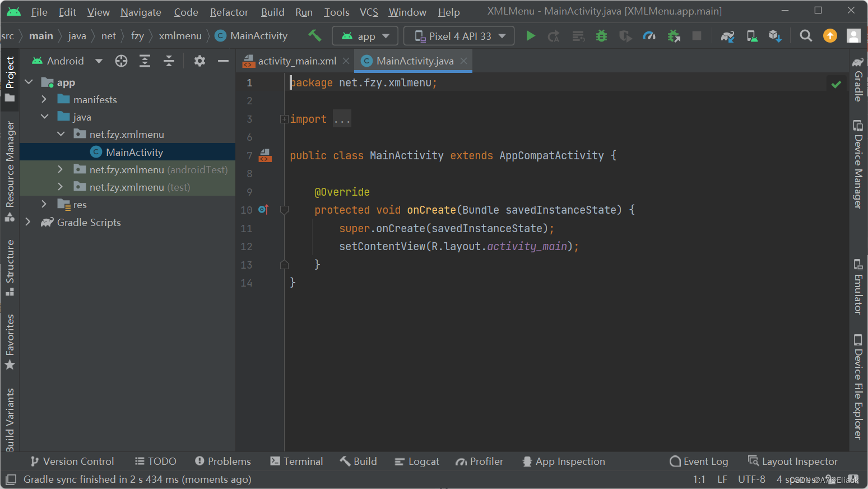Click the Stop square icon

(x=697, y=36)
